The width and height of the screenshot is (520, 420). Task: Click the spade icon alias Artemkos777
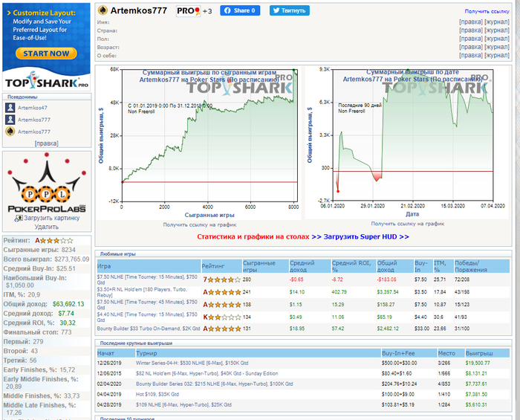pos(10,132)
